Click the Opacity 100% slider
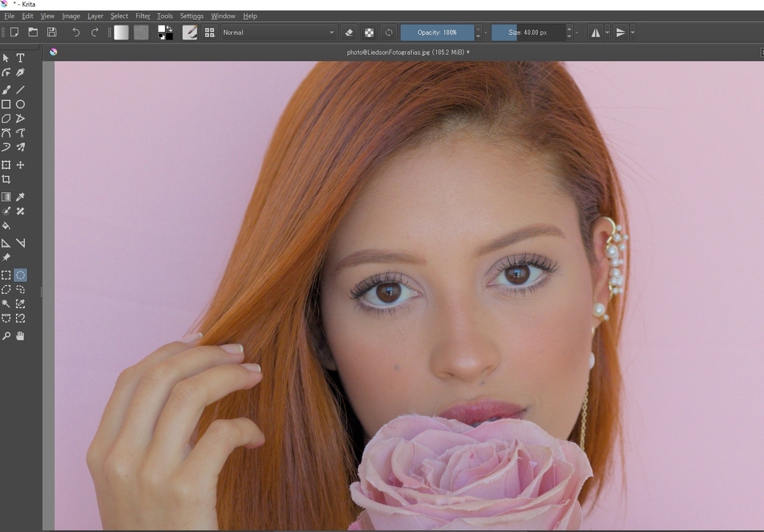764x532 pixels. 437,32
